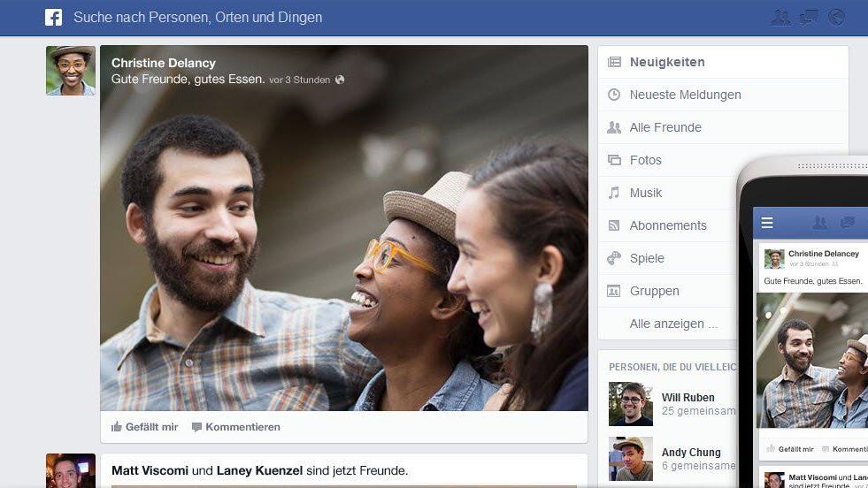
Task: Open messages icon in the top bar
Action: click(x=809, y=17)
